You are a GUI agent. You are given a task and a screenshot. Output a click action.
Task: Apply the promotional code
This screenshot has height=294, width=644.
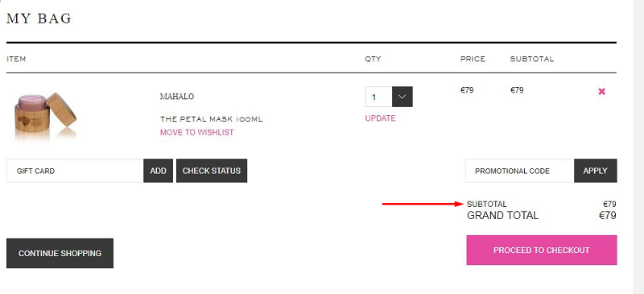coord(595,171)
